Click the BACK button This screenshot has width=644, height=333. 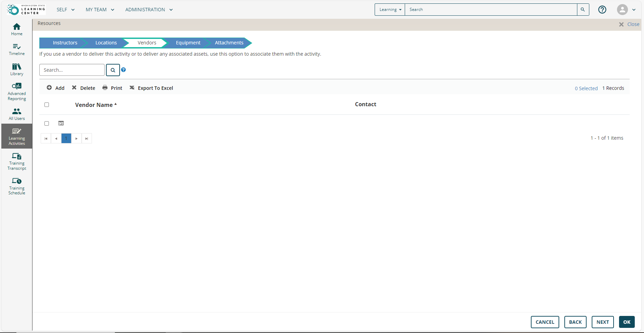pyautogui.click(x=575, y=322)
